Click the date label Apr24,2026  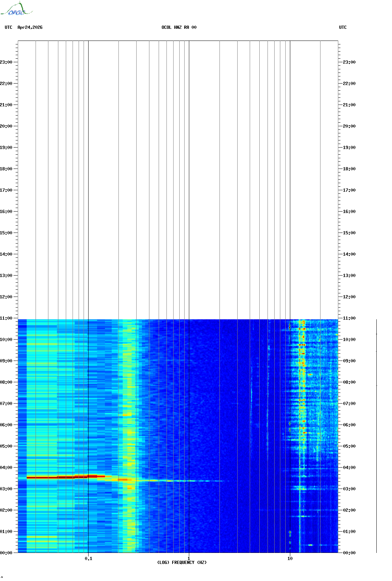click(x=30, y=27)
